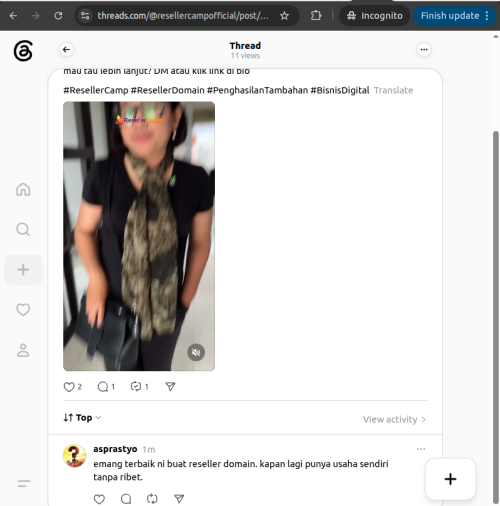Open Home feed from the sidebar

(23, 189)
